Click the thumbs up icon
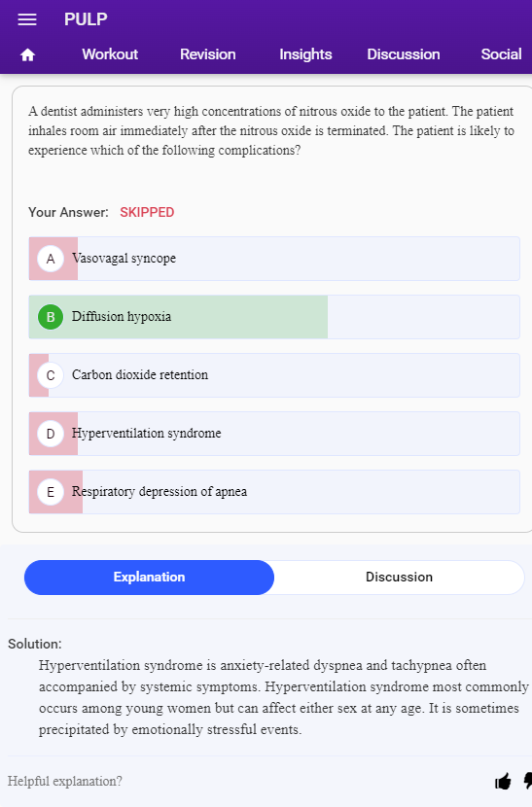 pos(503,782)
